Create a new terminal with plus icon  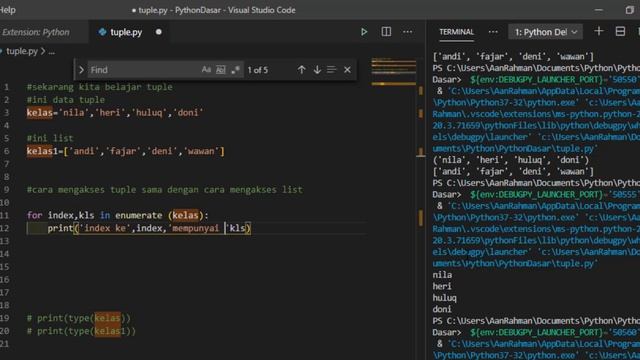click(x=599, y=31)
